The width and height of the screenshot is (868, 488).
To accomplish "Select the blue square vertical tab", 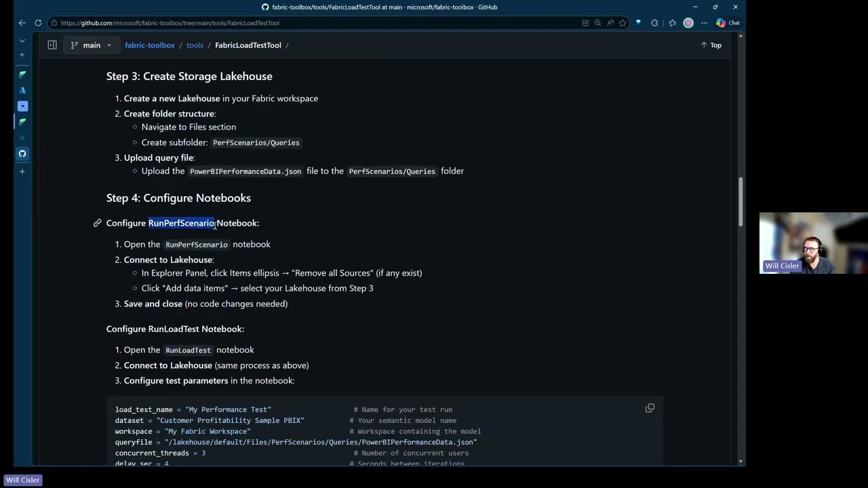I will click(22, 106).
